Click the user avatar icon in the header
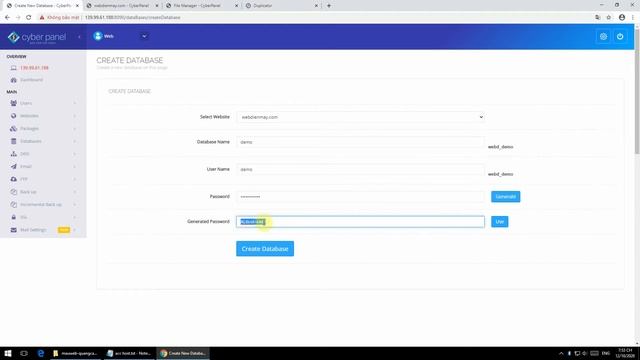 [98, 36]
